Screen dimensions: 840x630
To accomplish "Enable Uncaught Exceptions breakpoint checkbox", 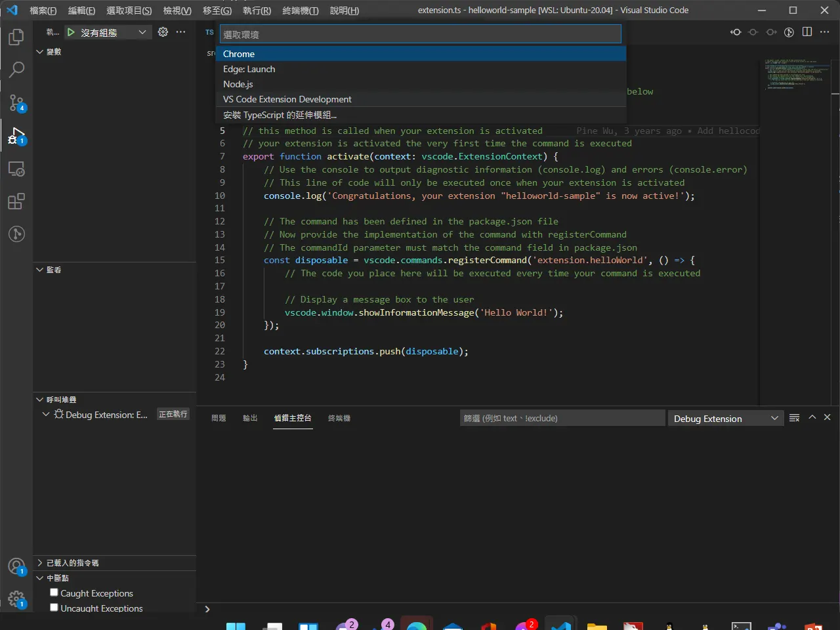I will pyautogui.click(x=54, y=608).
